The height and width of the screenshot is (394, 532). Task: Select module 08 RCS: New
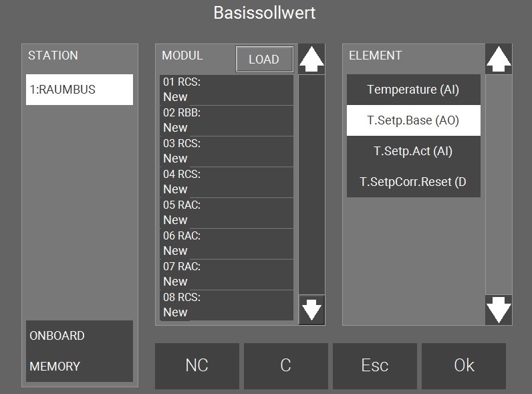tap(227, 305)
